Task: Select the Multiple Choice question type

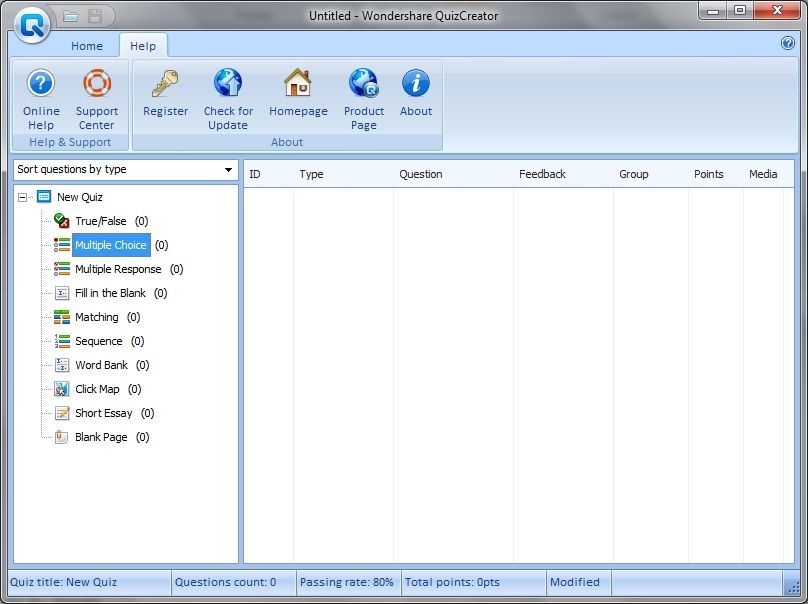Action: [110, 245]
